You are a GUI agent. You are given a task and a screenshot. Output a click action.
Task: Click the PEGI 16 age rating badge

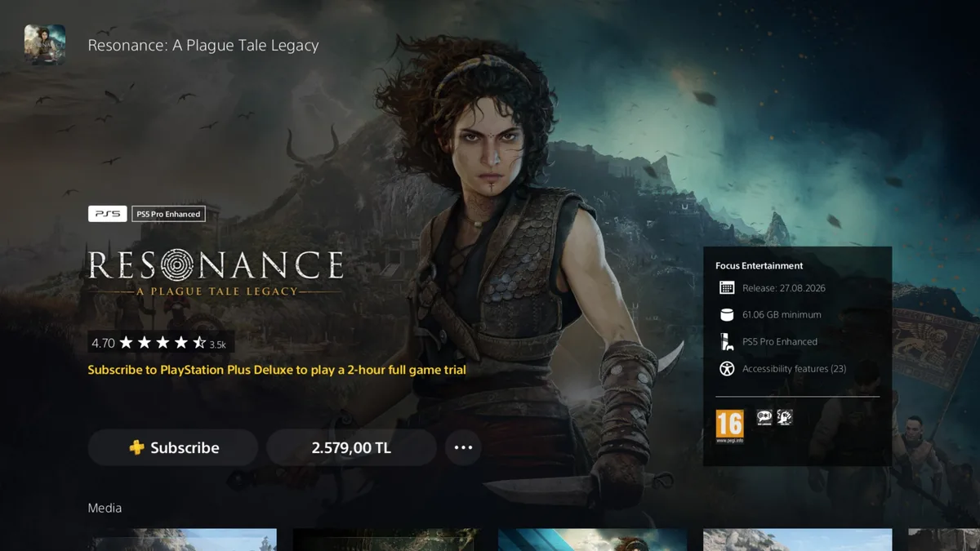coord(729,426)
